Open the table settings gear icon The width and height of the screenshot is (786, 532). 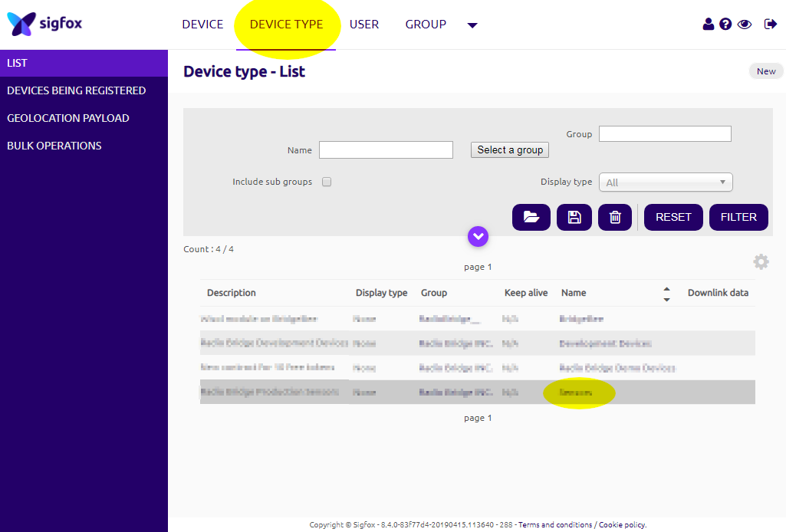coord(761,261)
